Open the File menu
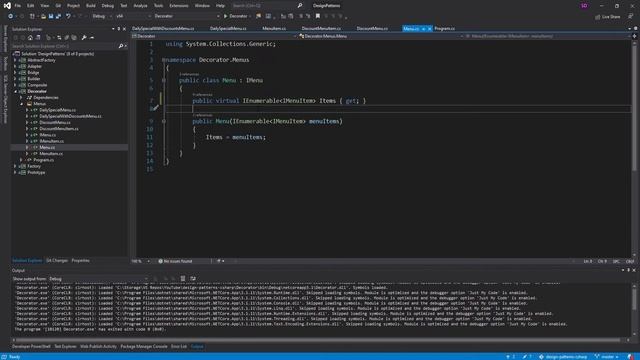 [x=18, y=6]
